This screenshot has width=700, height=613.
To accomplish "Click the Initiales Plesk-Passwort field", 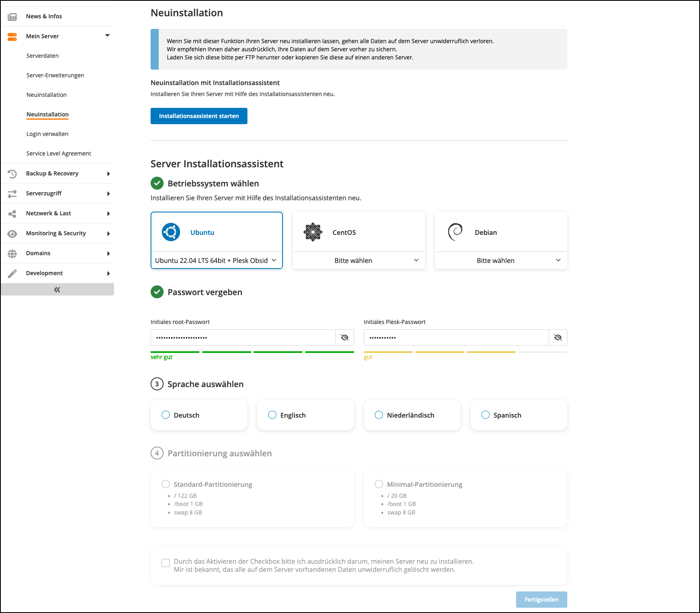I will tap(456, 337).
